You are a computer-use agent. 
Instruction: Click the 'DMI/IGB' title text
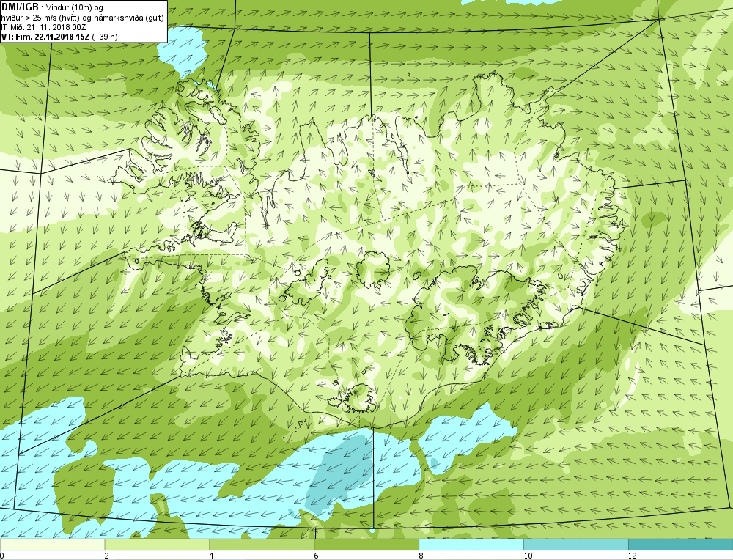coord(20,7)
